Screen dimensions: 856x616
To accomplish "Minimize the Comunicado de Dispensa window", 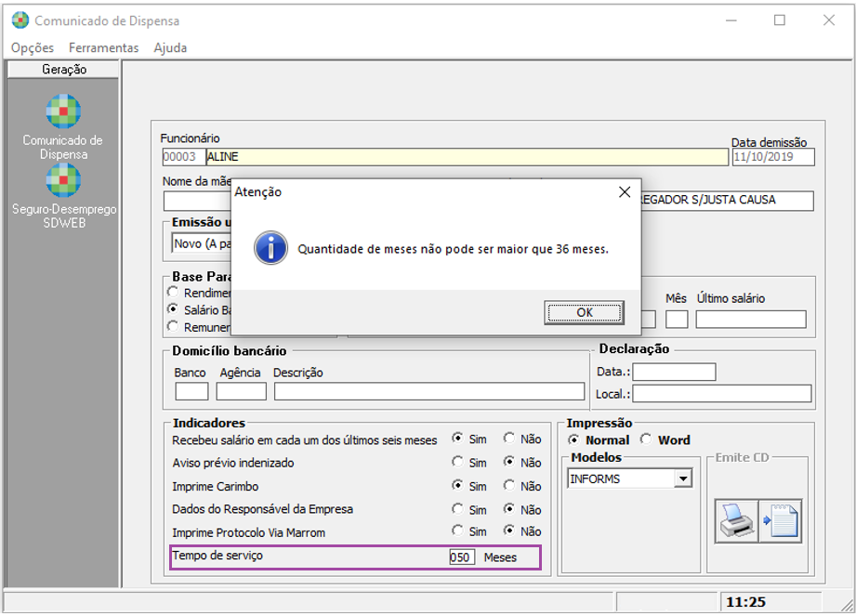I will [731, 20].
